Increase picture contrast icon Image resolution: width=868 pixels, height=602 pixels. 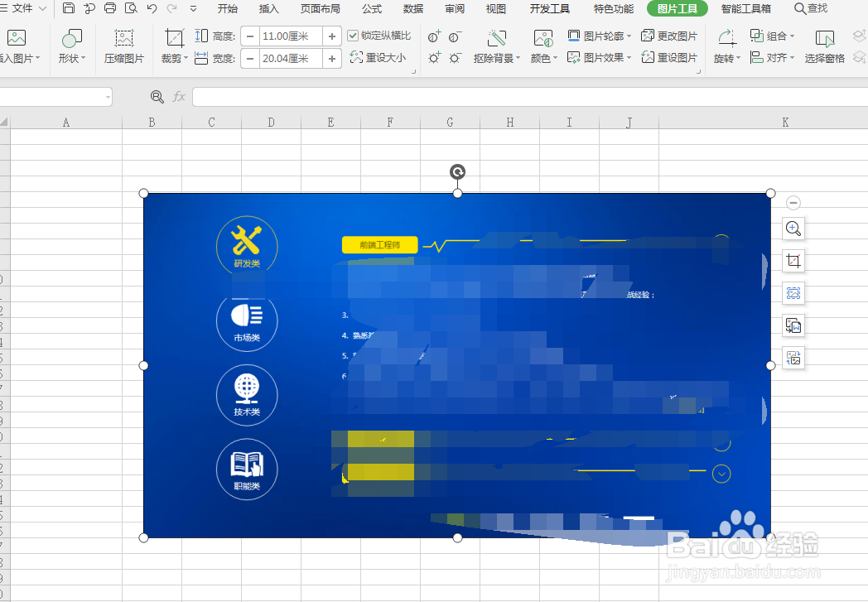click(x=435, y=36)
